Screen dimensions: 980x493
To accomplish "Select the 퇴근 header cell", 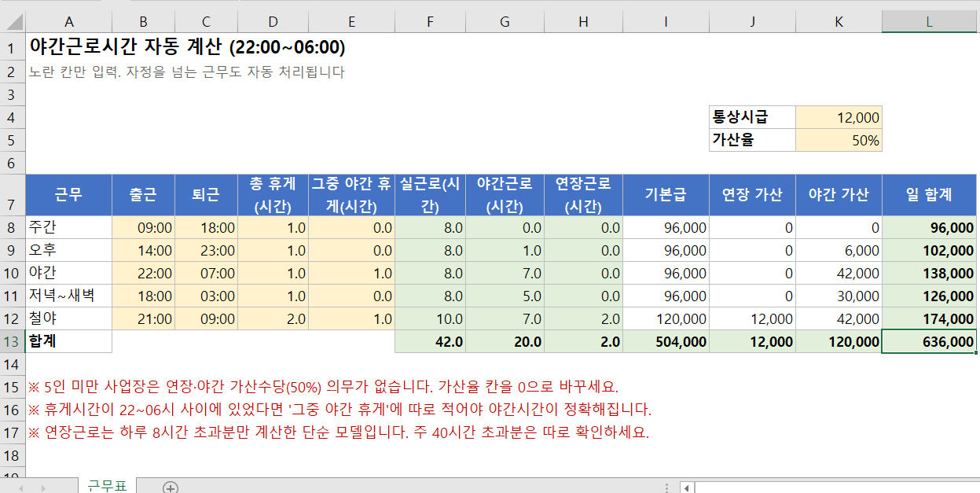I will [x=207, y=195].
